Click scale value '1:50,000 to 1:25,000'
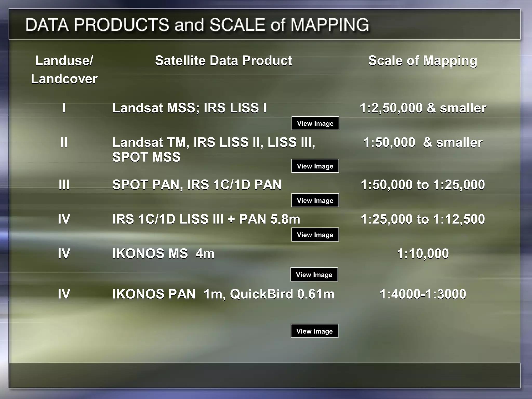Screen dimensions: 532x399 [423, 185]
